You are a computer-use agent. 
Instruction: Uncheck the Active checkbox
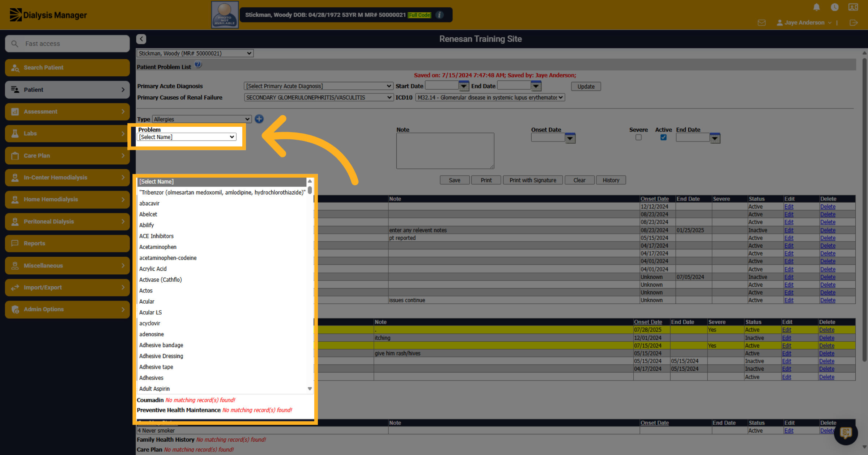coord(663,138)
